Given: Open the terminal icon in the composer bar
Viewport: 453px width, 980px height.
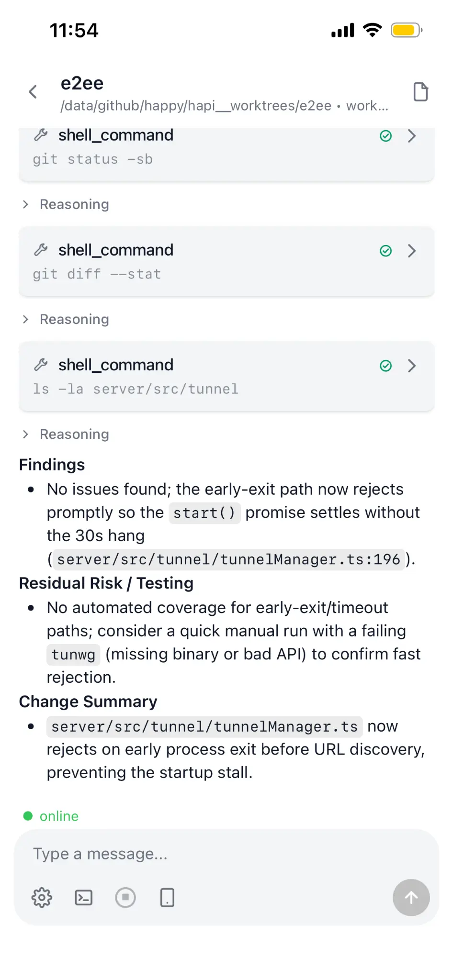Looking at the screenshot, I should click(x=84, y=898).
